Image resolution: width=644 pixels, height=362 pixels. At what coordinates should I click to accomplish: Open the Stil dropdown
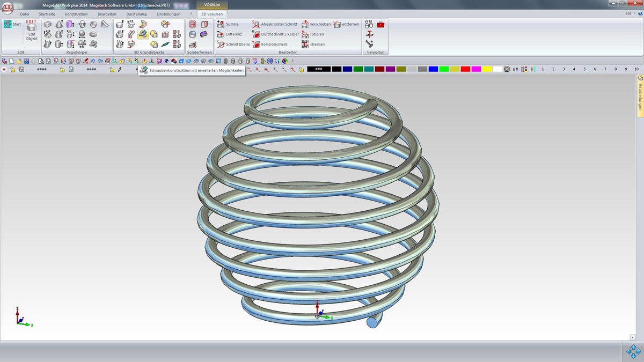[x=628, y=14]
